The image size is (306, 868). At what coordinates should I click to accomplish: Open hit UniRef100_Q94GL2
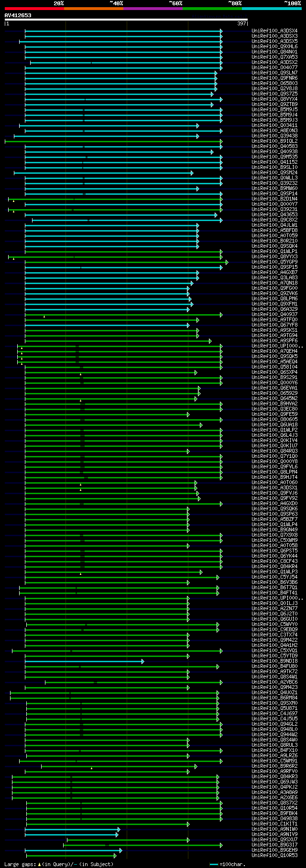tap(274, 724)
